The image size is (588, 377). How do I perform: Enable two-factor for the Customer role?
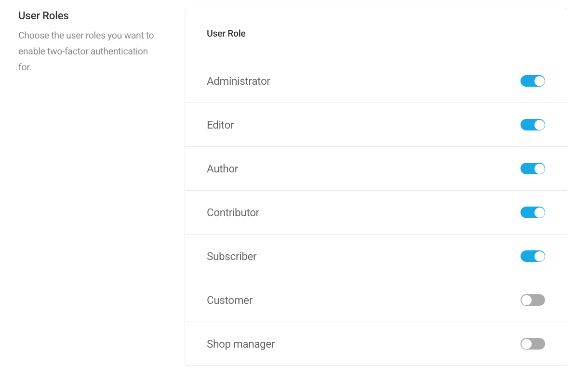tap(533, 300)
